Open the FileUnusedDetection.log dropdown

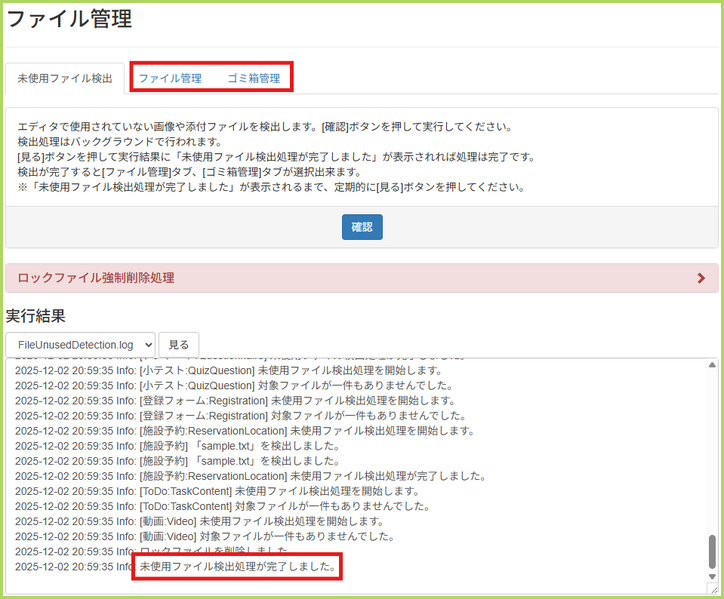(x=80, y=344)
